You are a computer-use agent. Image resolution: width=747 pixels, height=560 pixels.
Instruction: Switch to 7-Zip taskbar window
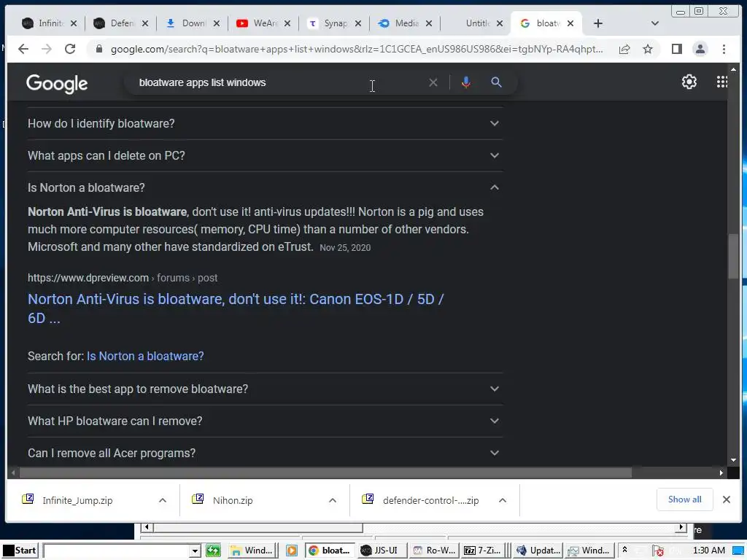(482, 551)
